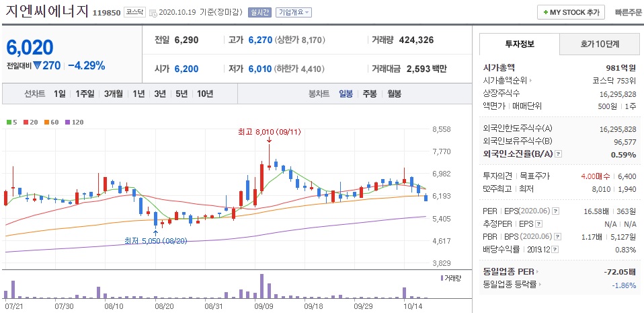
Task: Click the 거래대금 value 2,593 백만
Action: pos(426,69)
